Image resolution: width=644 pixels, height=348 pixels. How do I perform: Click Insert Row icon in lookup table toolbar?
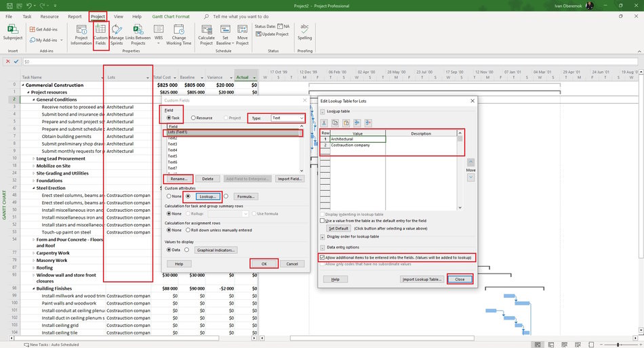point(357,123)
